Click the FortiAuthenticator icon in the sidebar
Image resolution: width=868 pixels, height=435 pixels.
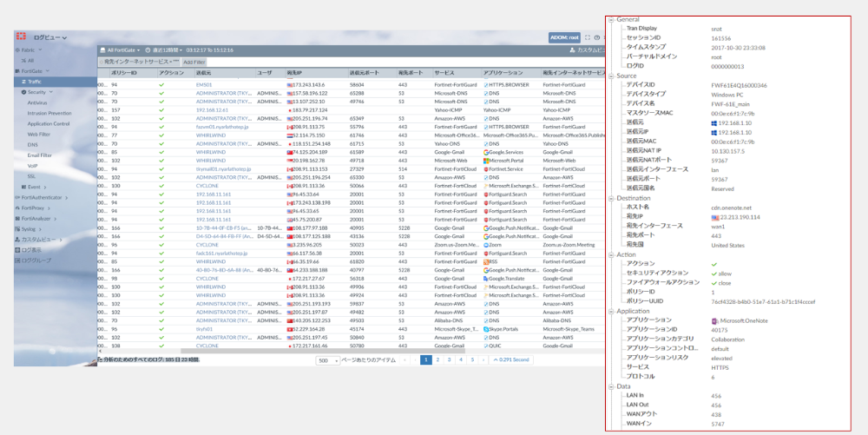coord(17,197)
